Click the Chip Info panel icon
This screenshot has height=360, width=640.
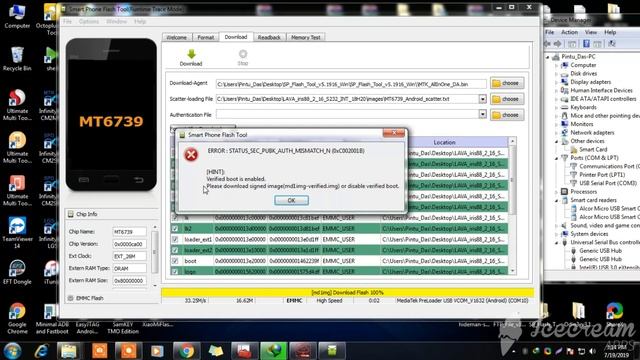pyautogui.click(x=71, y=214)
